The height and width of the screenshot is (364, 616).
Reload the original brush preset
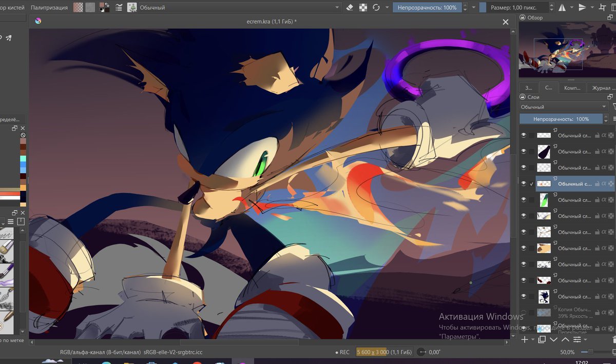click(x=376, y=7)
